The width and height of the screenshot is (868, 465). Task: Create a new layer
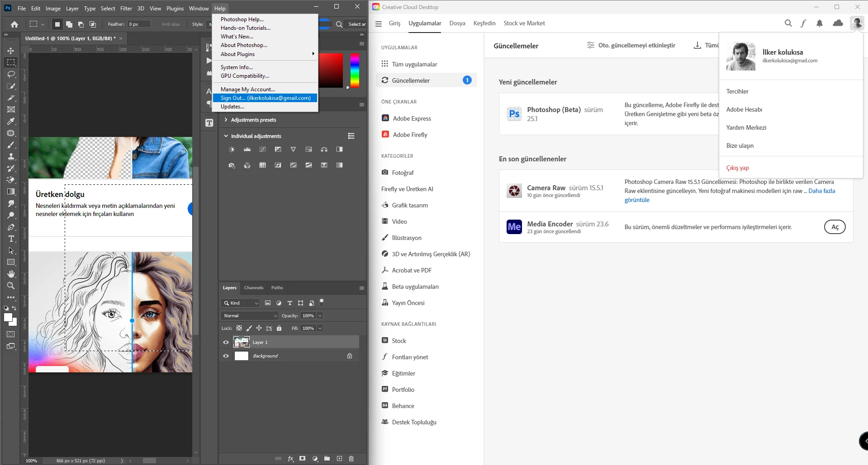pyautogui.click(x=339, y=459)
